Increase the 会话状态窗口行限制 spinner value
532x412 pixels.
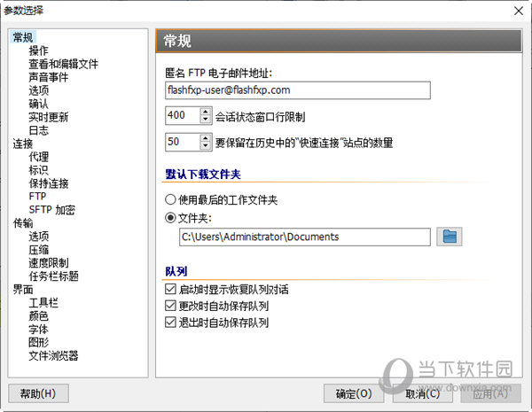point(206,112)
